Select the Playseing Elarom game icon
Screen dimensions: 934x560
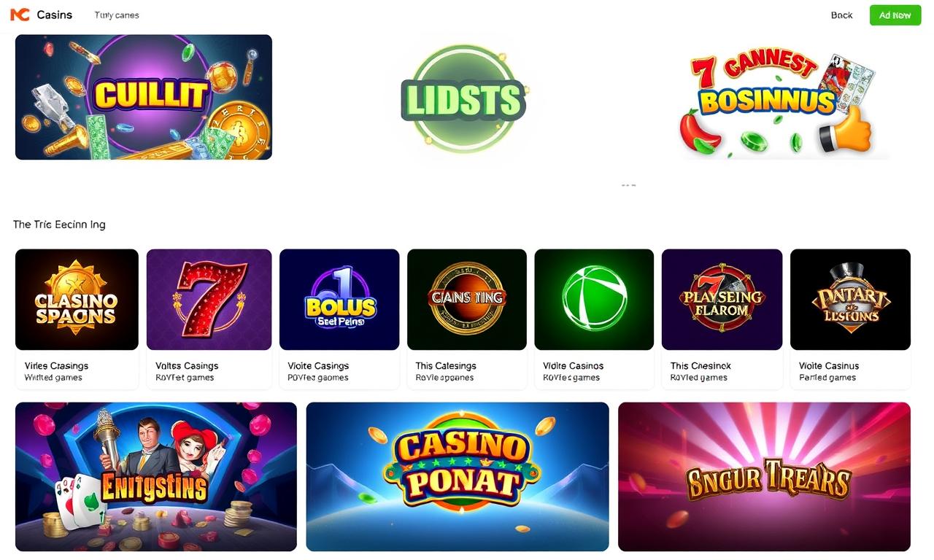(722, 300)
